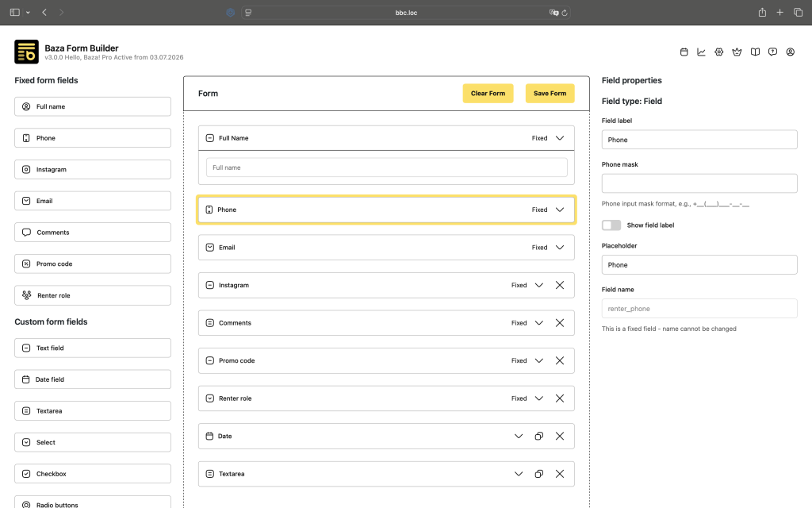Expand the Date field chevron
Viewport: 812px width, 508px height.
coord(519,436)
